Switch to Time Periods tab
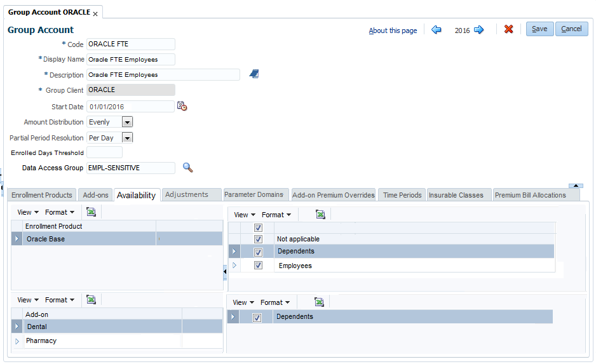The width and height of the screenshot is (596, 364). 402,195
